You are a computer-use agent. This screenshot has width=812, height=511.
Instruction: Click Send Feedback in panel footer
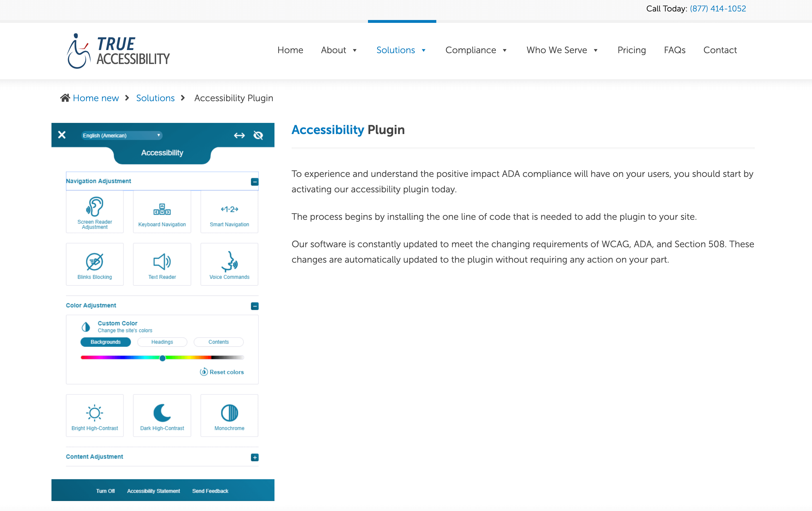point(210,491)
